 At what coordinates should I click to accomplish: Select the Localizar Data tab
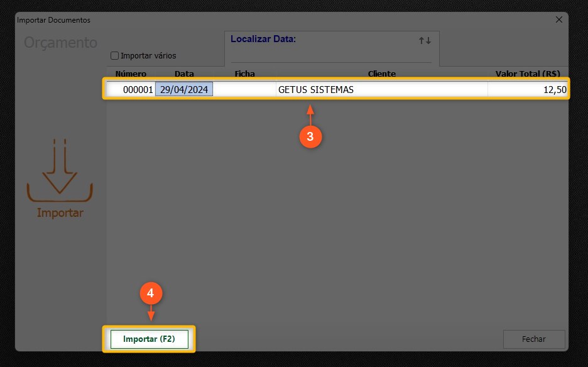[x=263, y=39]
